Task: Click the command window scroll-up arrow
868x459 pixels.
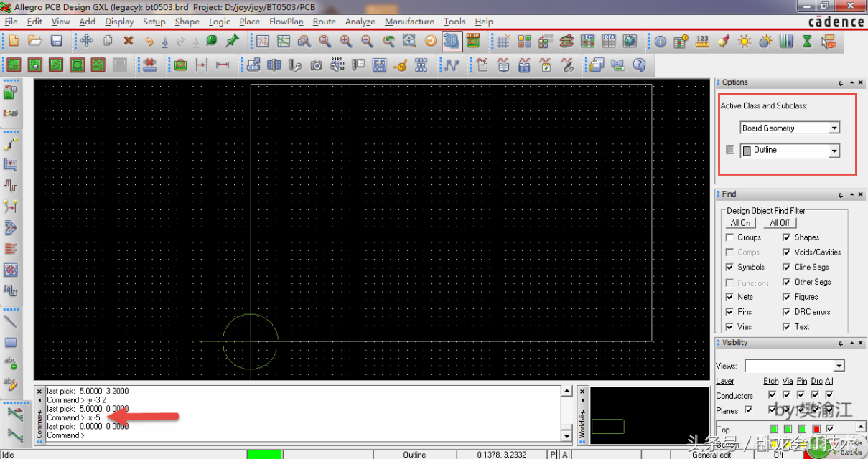Action: point(567,392)
